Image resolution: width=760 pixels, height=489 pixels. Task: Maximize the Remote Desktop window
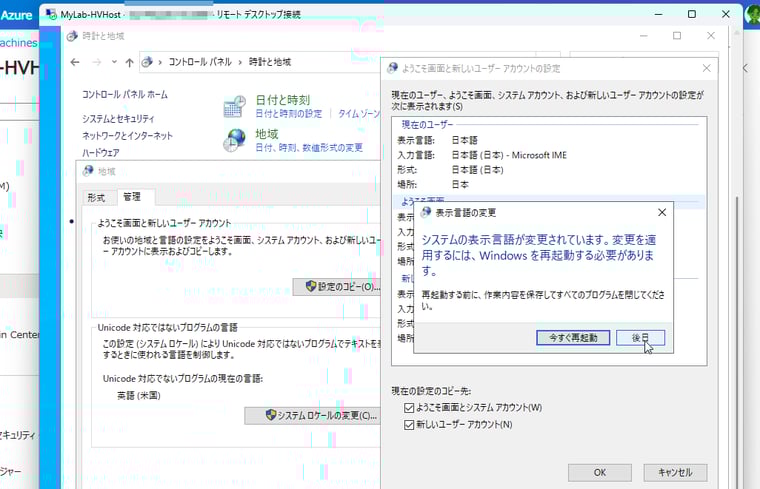[692, 15]
